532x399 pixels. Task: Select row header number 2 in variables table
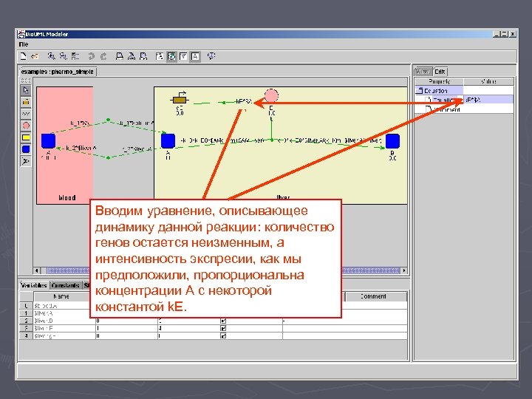(x=26, y=321)
